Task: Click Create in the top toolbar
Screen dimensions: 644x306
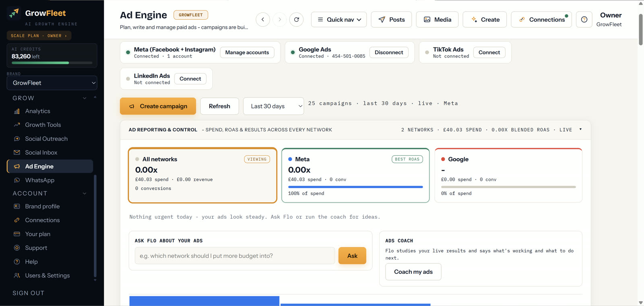Action: (485, 19)
